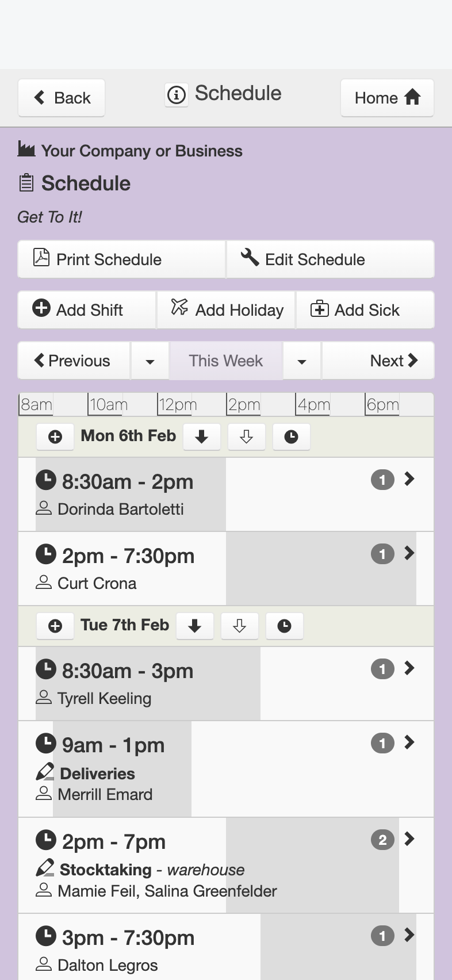The height and width of the screenshot is (980, 452).
Task: Click the Edit Schedule button
Action: coord(331,259)
